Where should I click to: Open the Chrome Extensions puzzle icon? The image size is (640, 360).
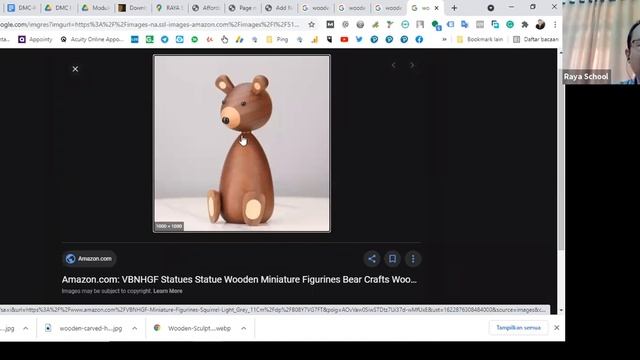click(525, 24)
